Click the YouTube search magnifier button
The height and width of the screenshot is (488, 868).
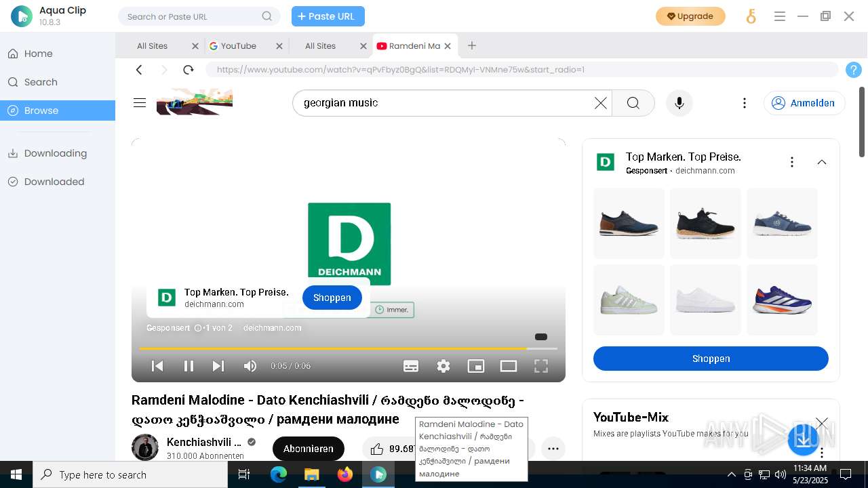coord(633,103)
